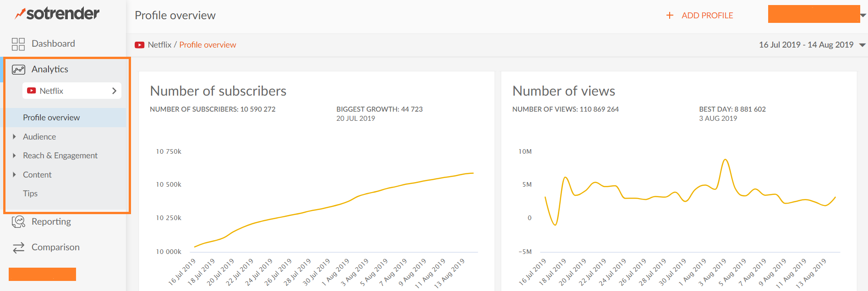Click the YouTube icon in breadcrumb
The width and height of the screenshot is (868, 291).
coord(139,45)
